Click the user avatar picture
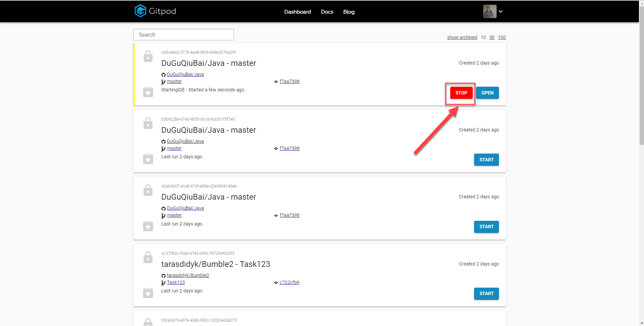Image resolution: width=644 pixels, height=326 pixels. pyautogui.click(x=490, y=11)
